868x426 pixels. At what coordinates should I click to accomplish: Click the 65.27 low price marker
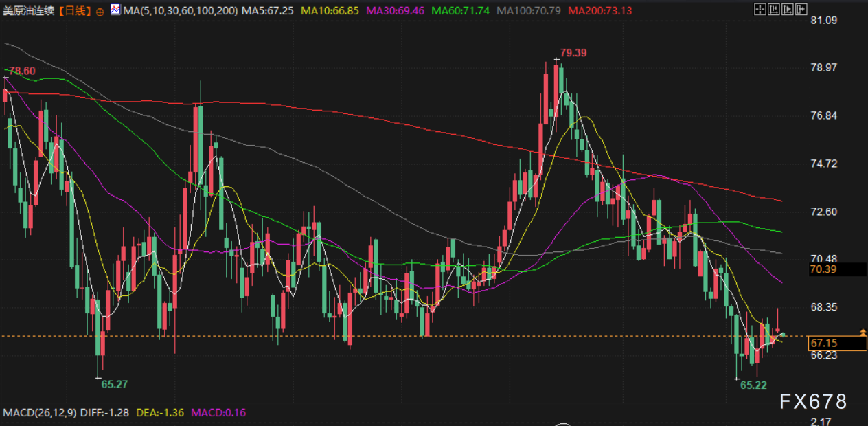coord(115,384)
